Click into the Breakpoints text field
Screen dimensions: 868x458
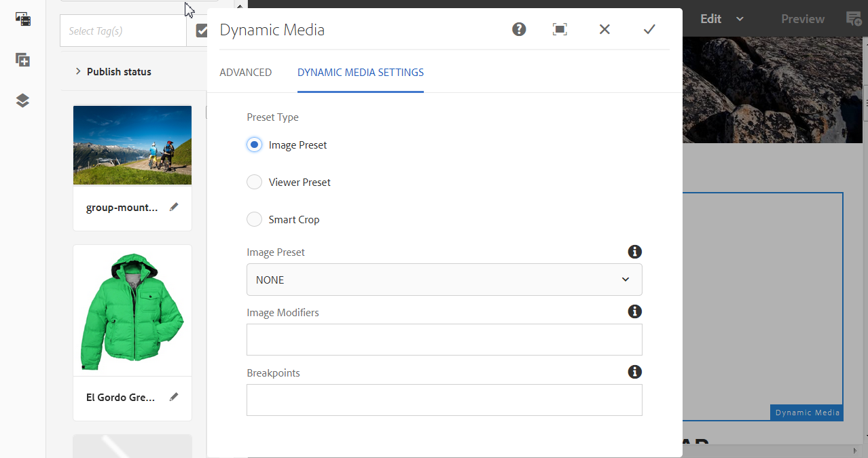444,400
